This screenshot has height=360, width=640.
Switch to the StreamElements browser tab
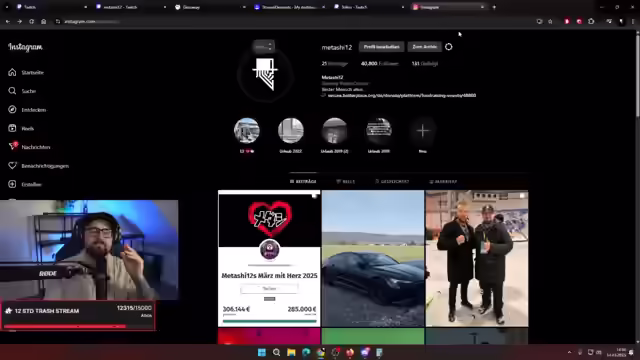[x=289, y=7]
